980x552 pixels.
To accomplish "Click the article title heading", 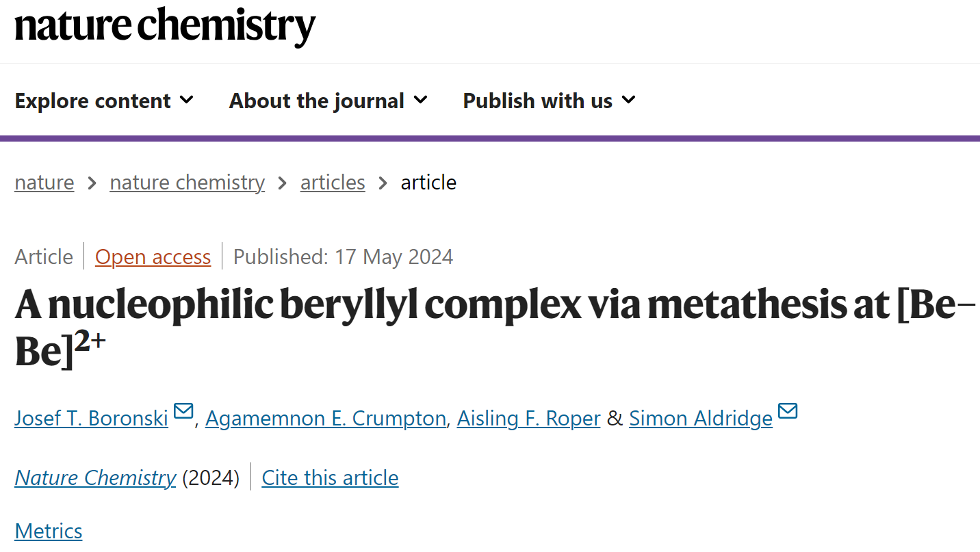I will pyautogui.click(x=495, y=327).
